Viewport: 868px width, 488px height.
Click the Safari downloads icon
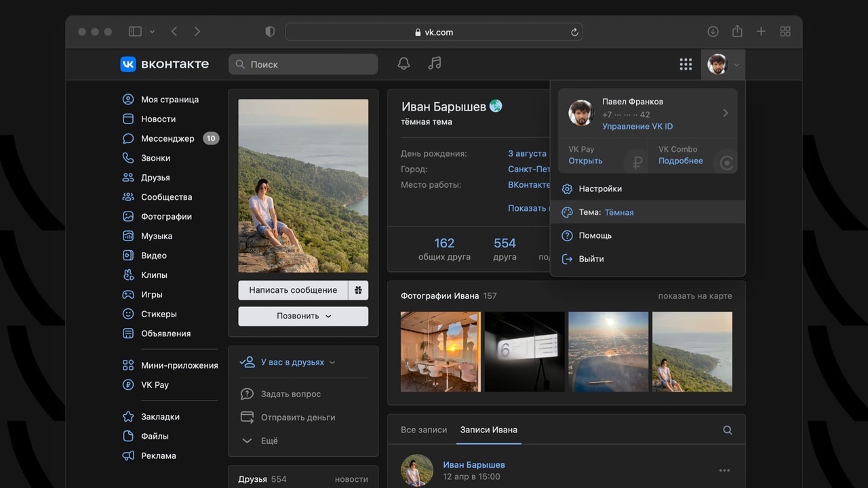(x=713, y=32)
